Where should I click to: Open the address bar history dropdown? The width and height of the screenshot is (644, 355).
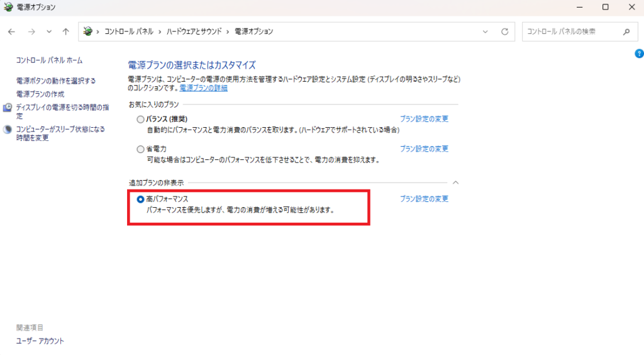pyautogui.click(x=485, y=31)
